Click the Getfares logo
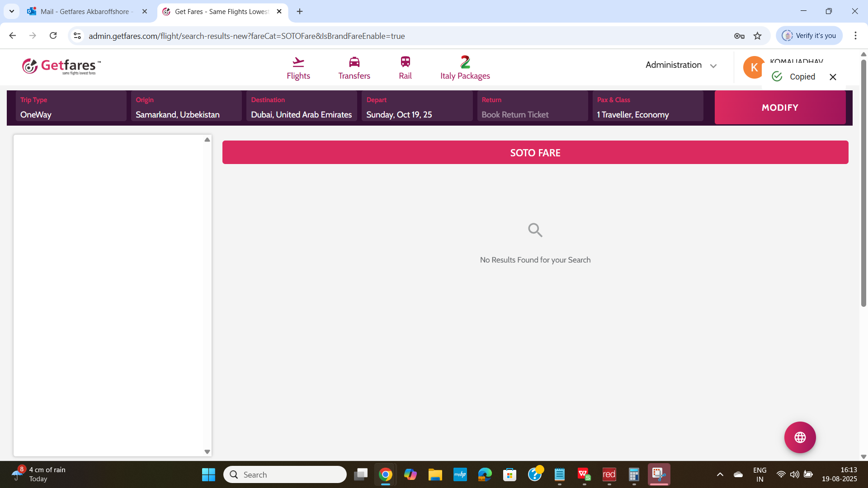The width and height of the screenshot is (868, 488). [61, 66]
